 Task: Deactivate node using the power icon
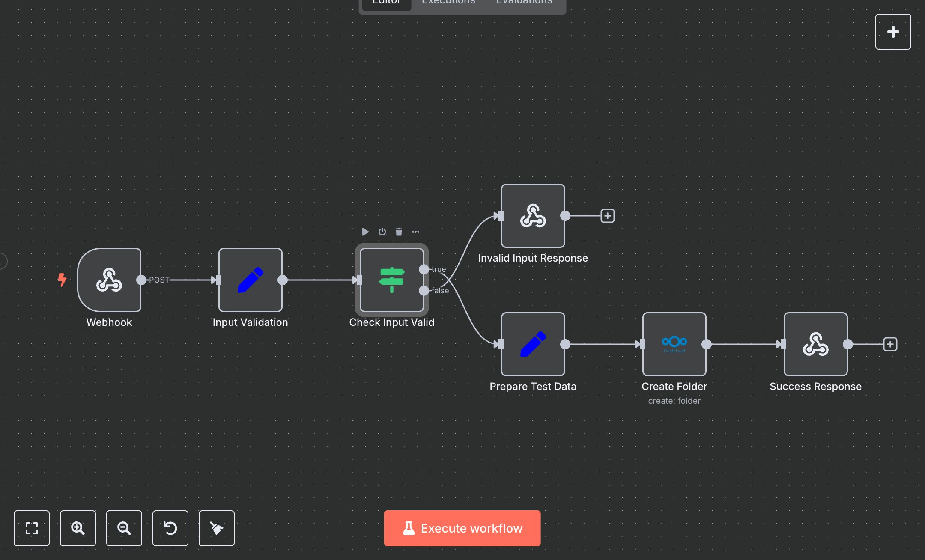pyautogui.click(x=382, y=232)
